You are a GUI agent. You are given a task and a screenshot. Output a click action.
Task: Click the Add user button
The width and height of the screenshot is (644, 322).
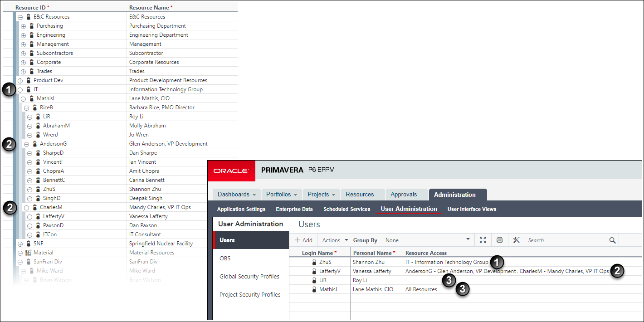click(303, 240)
